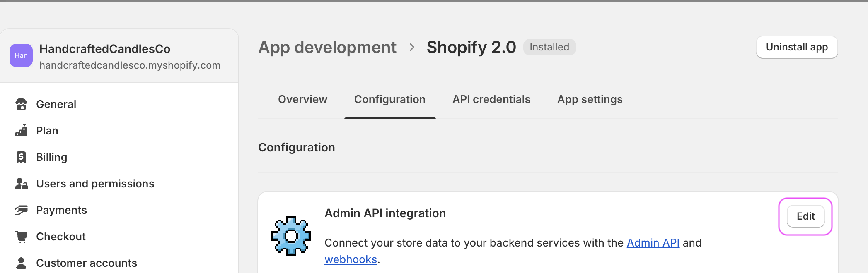Open Plan via its sidebar icon
This screenshot has height=273, width=868.
click(x=21, y=131)
